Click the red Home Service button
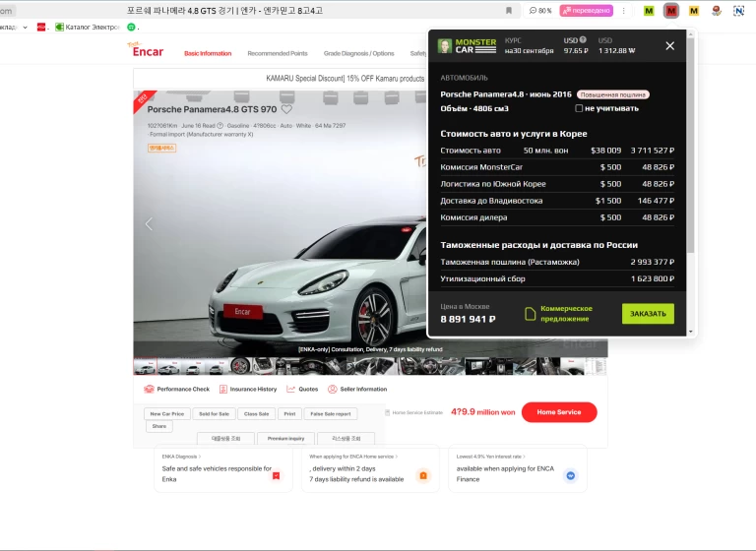 pos(559,412)
